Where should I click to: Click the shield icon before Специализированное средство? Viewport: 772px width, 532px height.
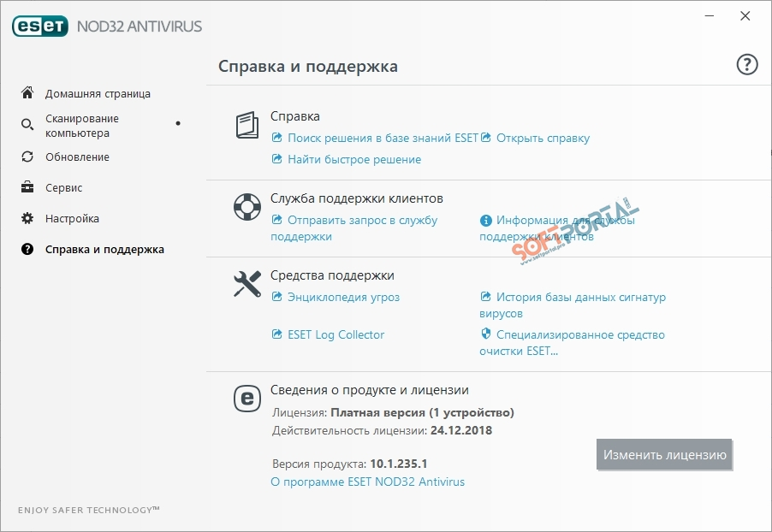(486, 334)
